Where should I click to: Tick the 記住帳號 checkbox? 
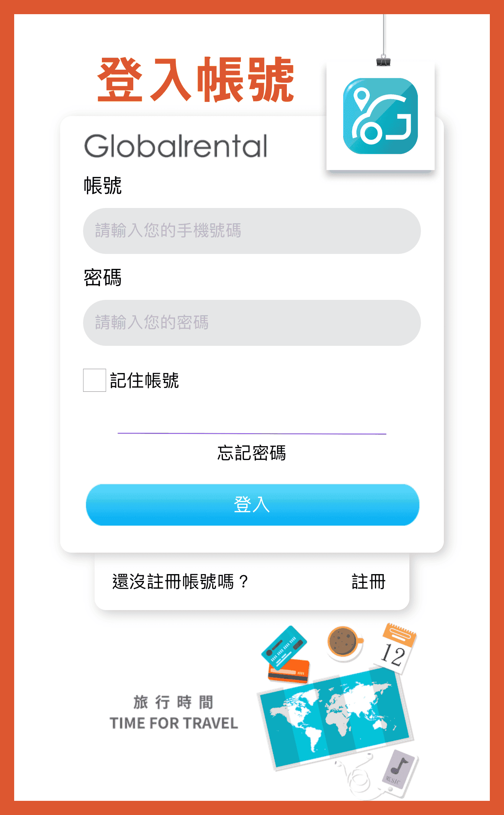(x=95, y=380)
